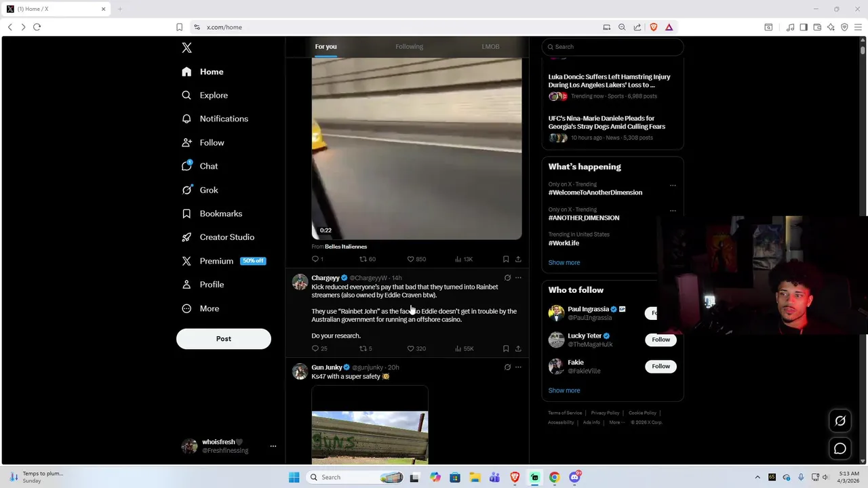View 13K views analytics on video post

click(464, 259)
